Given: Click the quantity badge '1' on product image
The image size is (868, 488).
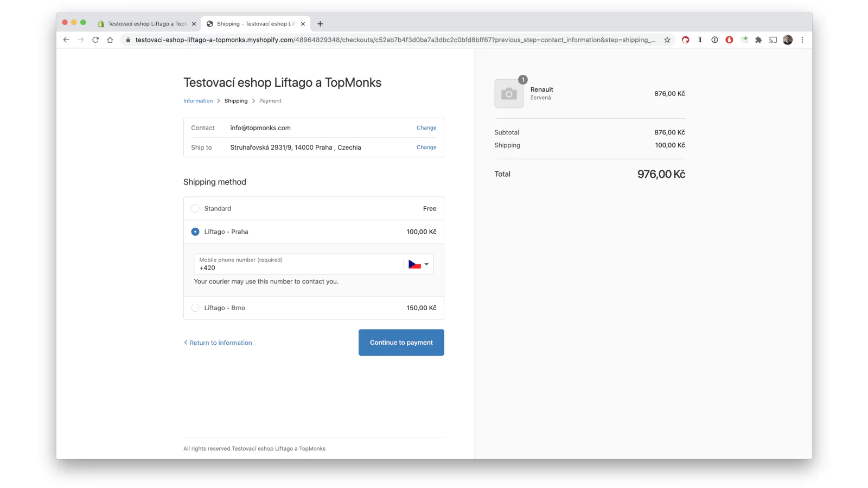Looking at the screenshot, I should (523, 80).
